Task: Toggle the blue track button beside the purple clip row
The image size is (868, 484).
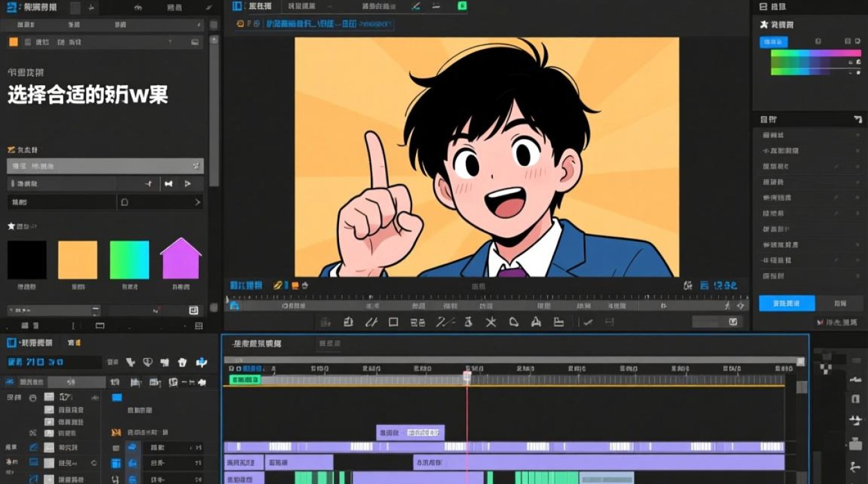Action: pos(133,447)
